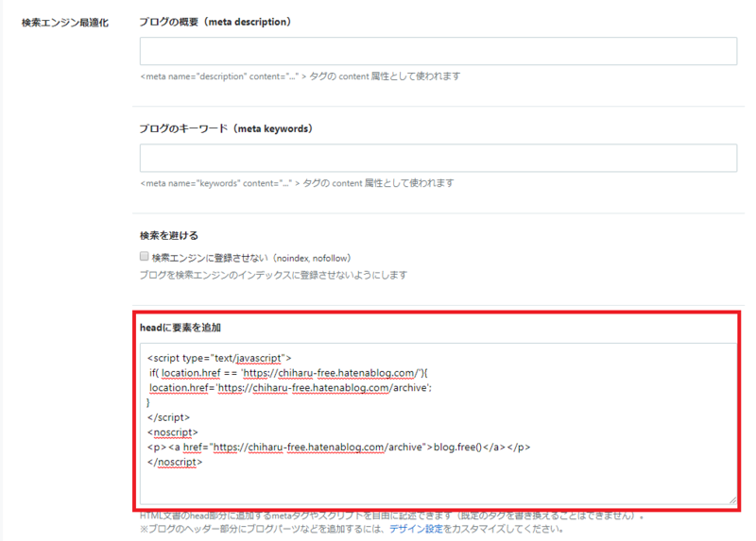This screenshot has height=541, width=756.
Task: Click the closing </noscript> tag line
Action: coord(175,462)
